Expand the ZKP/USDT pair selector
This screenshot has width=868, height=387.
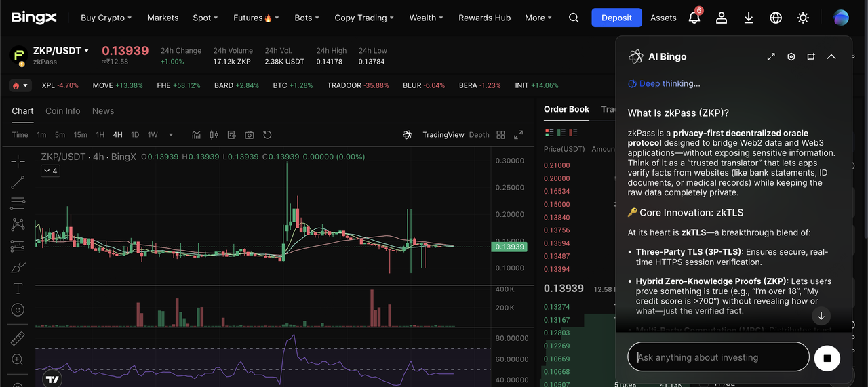pos(86,51)
